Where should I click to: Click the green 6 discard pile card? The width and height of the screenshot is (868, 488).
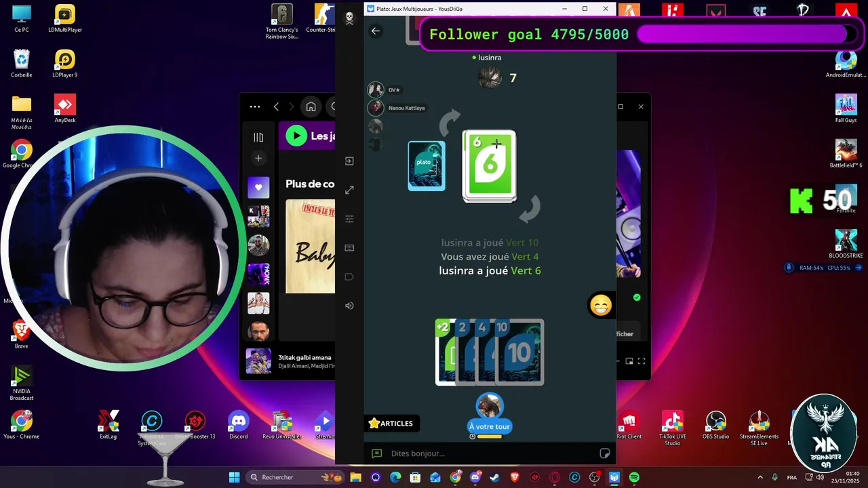(x=489, y=166)
